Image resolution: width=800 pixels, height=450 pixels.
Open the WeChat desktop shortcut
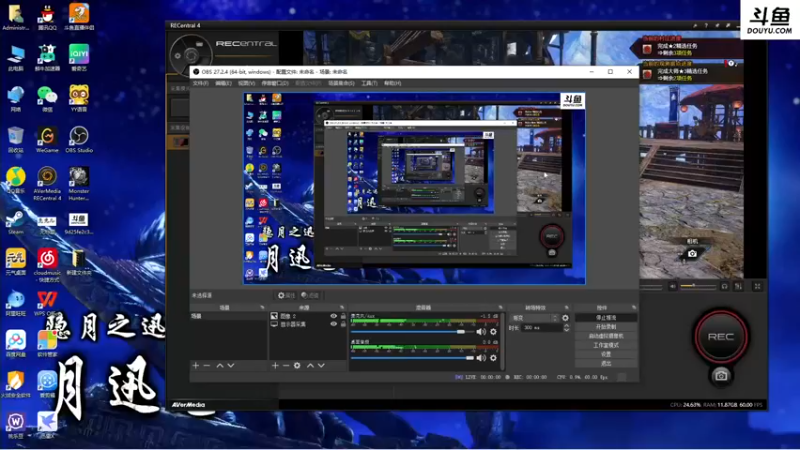47,98
